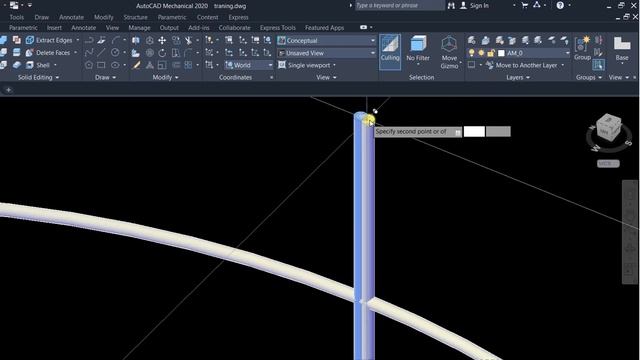Select the Line draw tool
Screen dimensions: 640x360
point(101,53)
